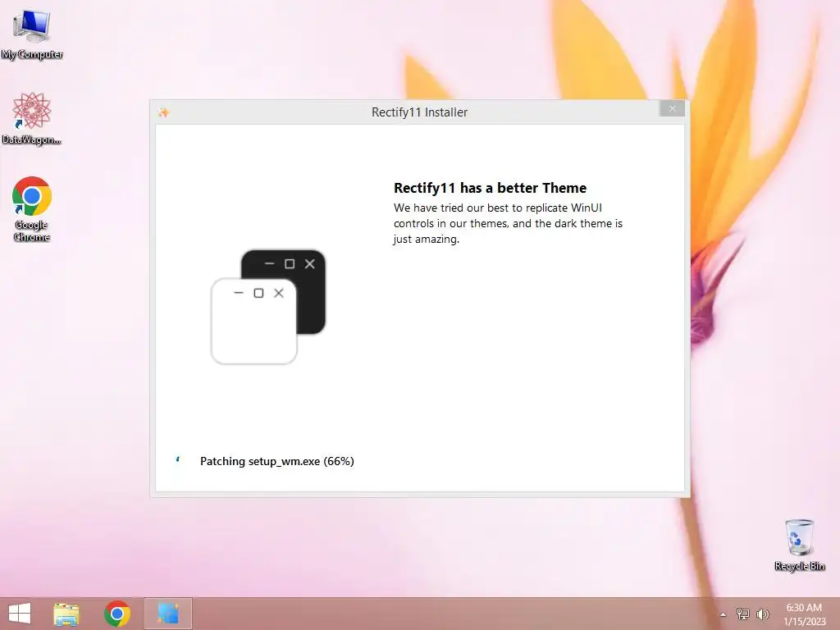Select the DataWagon desktop shortcut

[x=32, y=118]
